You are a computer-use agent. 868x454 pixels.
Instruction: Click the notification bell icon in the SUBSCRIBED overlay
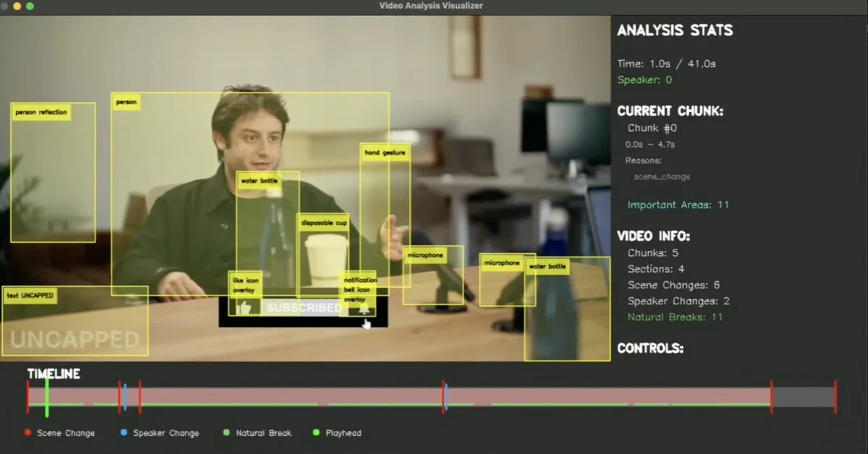pyautogui.click(x=365, y=308)
